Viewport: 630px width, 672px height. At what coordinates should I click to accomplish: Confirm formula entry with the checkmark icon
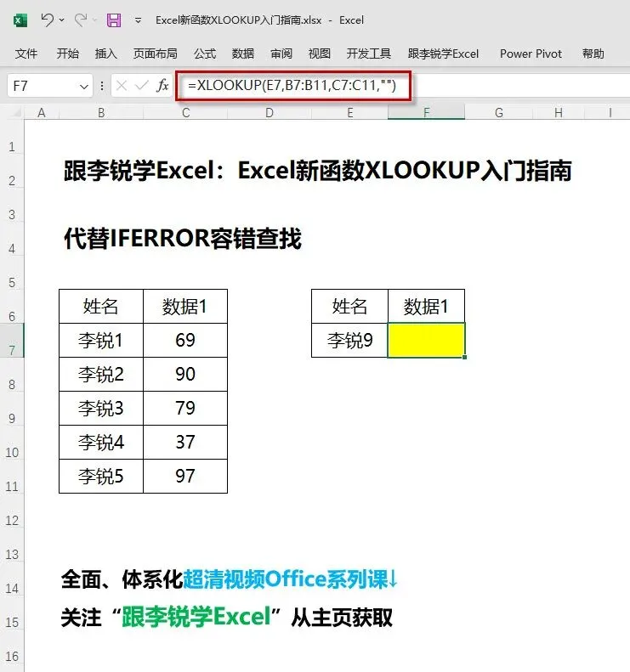pos(141,86)
